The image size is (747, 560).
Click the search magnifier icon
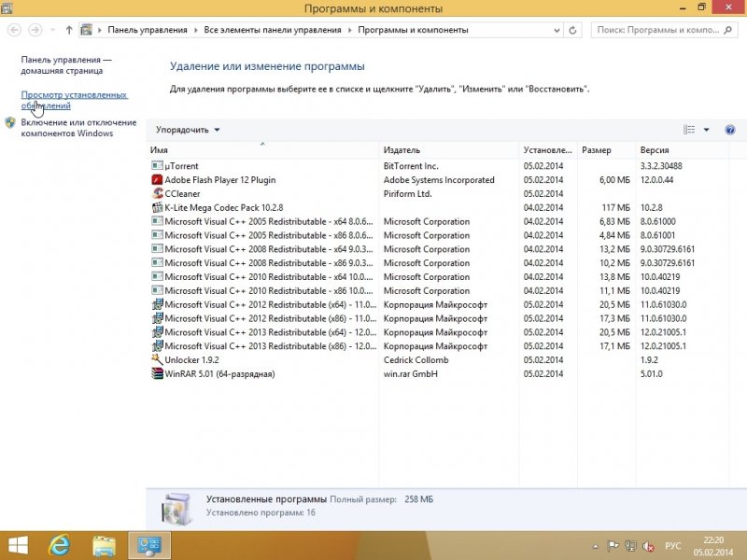(x=728, y=30)
